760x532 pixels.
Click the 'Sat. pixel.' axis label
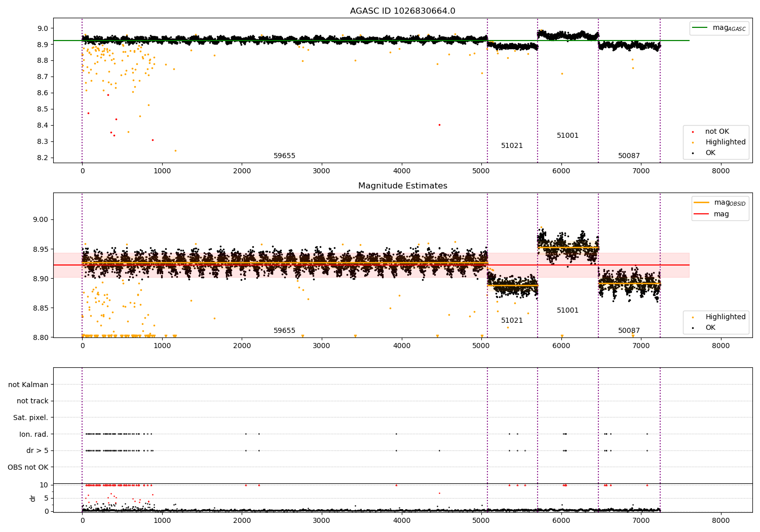click(x=31, y=418)
